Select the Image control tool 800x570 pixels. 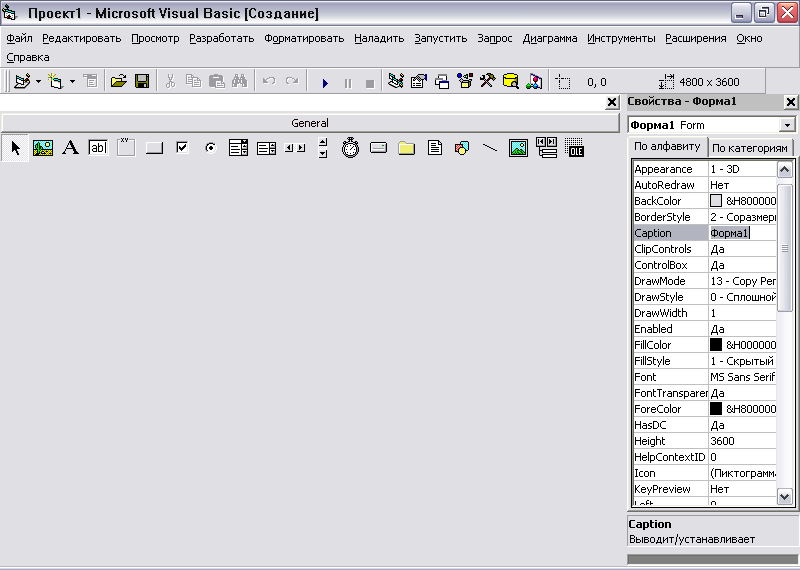point(518,148)
